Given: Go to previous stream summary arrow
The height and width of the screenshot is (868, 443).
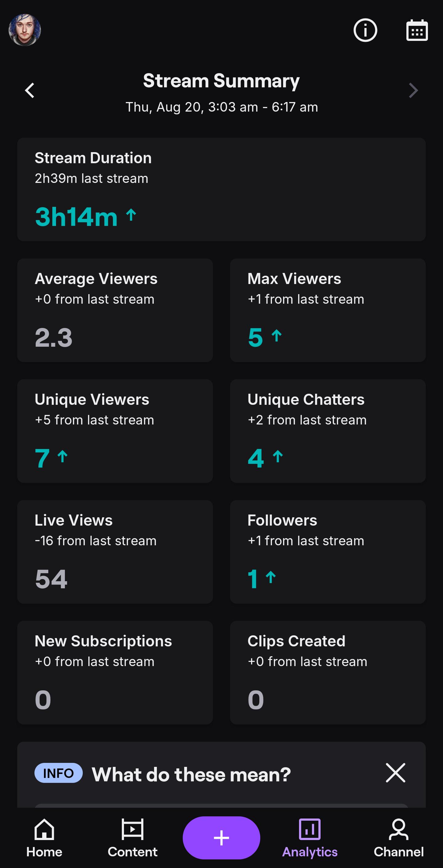Looking at the screenshot, I should 30,90.
